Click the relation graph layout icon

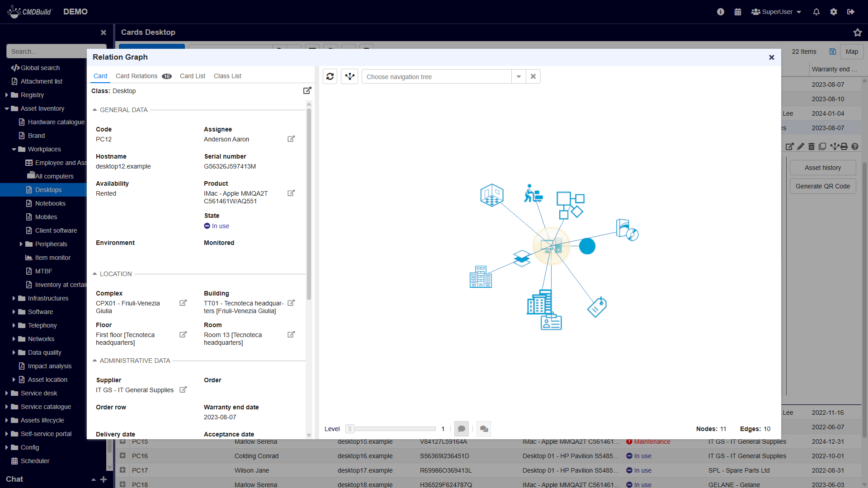click(x=349, y=76)
